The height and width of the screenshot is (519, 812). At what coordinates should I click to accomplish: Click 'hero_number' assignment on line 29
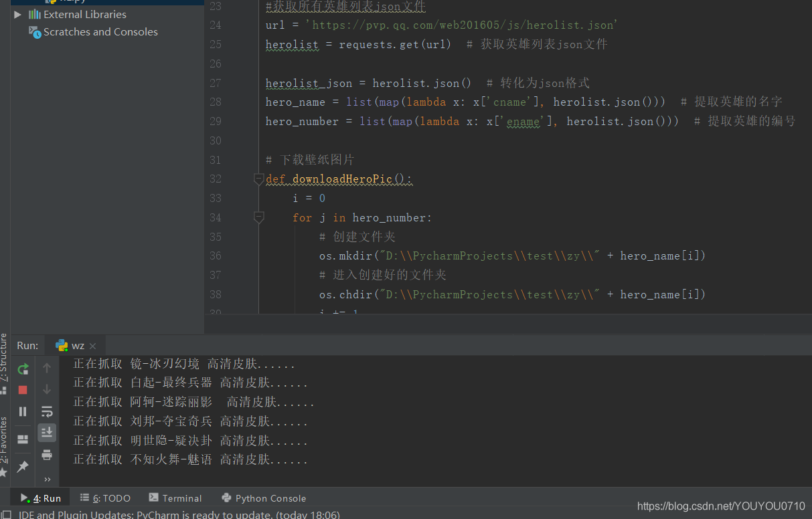[x=302, y=121]
